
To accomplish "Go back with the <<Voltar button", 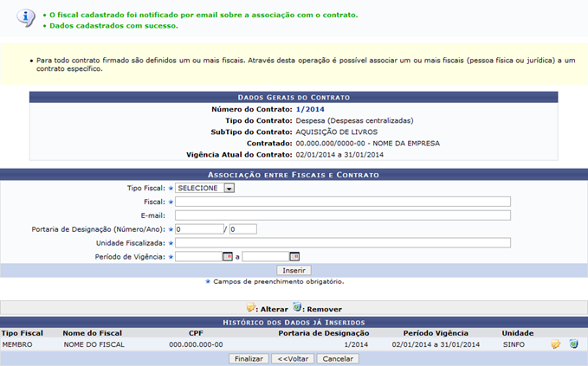I will 293,359.
